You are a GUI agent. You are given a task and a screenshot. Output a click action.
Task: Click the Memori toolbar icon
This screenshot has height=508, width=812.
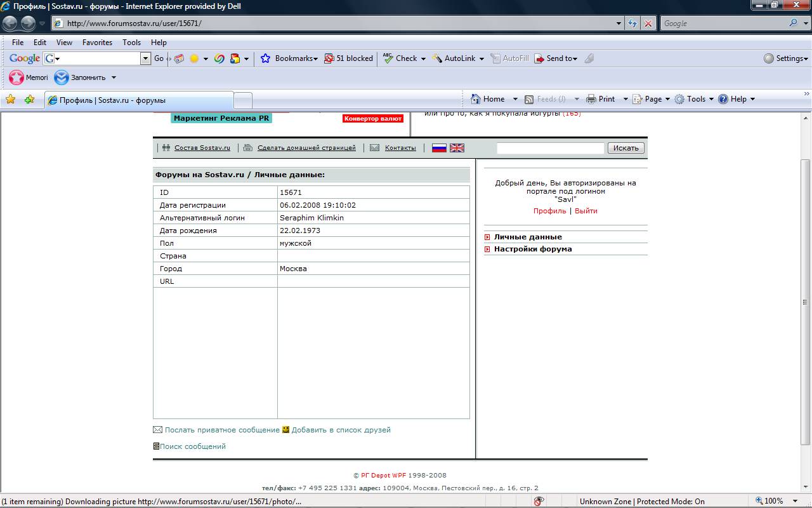click(x=17, y=77)
